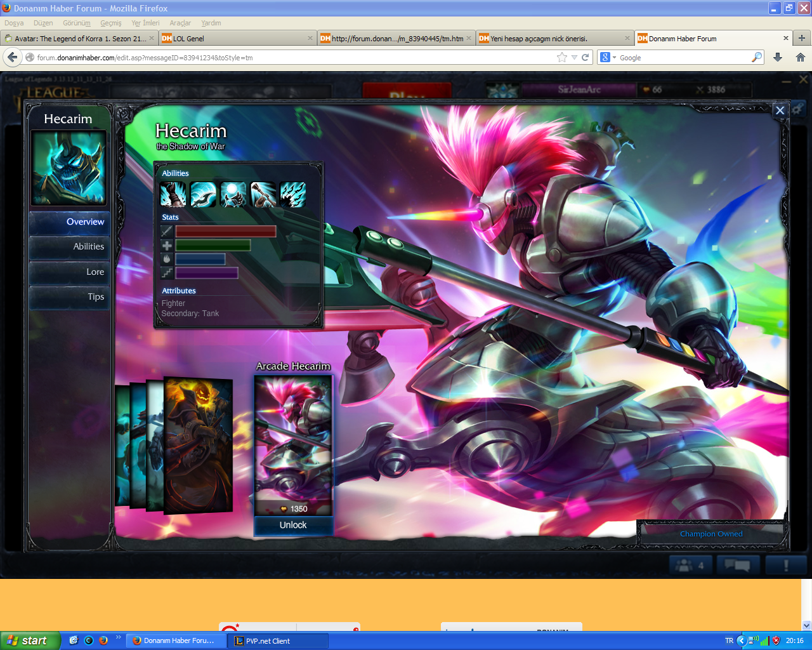812x650 pixels.
Task: Close the Hecarim champion detail panel
Action: 780,110
